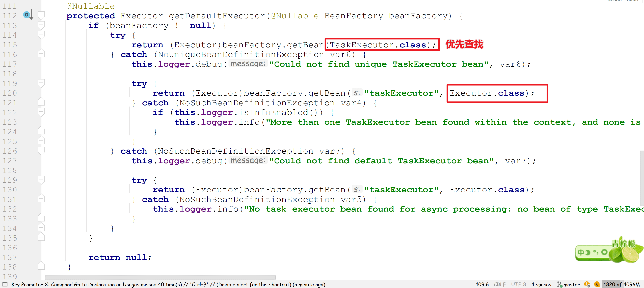Click the tool windows toggle icon at bottom-left

(x=5, y=284)
